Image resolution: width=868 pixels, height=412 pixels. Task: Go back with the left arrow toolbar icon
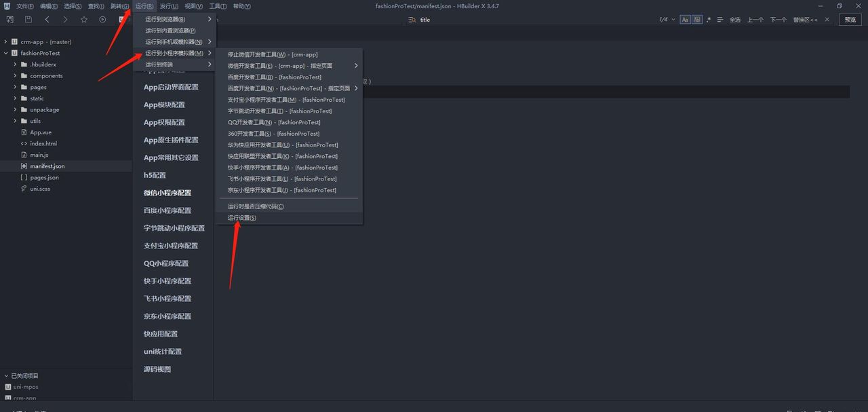47,20
